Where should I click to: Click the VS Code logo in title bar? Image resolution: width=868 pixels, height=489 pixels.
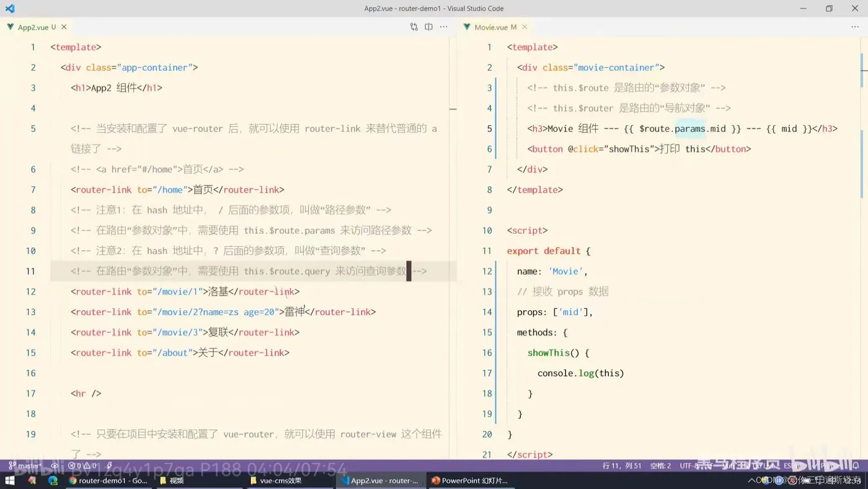[x=9, y=9]
